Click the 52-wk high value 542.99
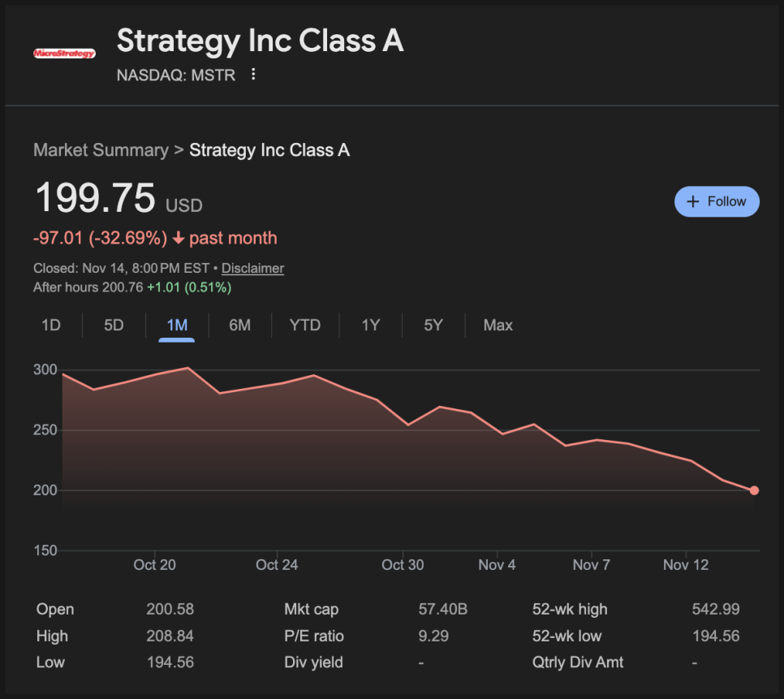Image resolution: width=784 pixels, height=699 pixels. pos(715,610)
